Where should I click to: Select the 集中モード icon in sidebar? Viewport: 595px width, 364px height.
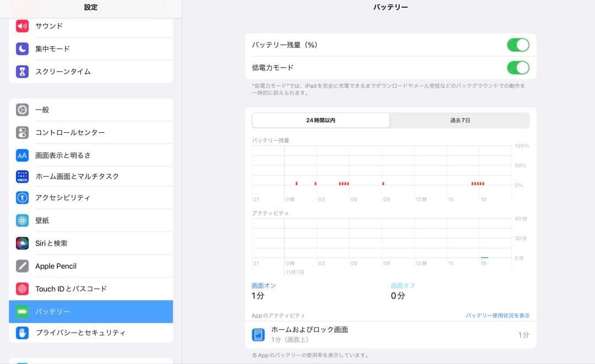click(x=22, y=48)
